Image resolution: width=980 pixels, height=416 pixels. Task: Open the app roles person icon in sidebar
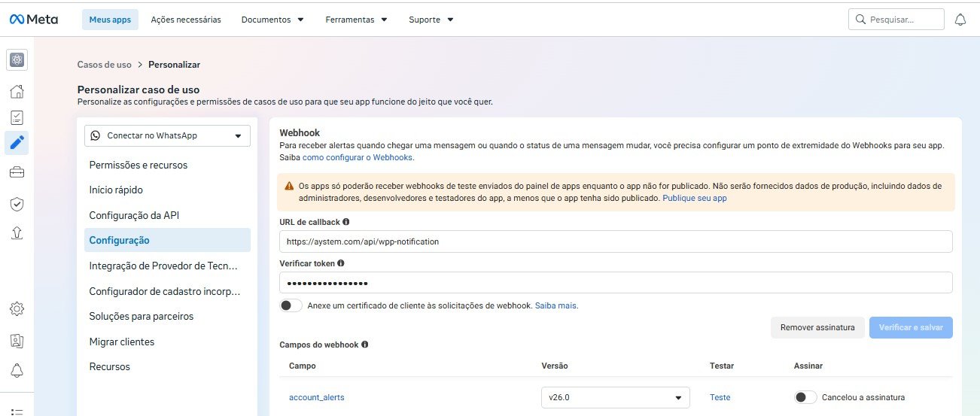click(17, 340)
